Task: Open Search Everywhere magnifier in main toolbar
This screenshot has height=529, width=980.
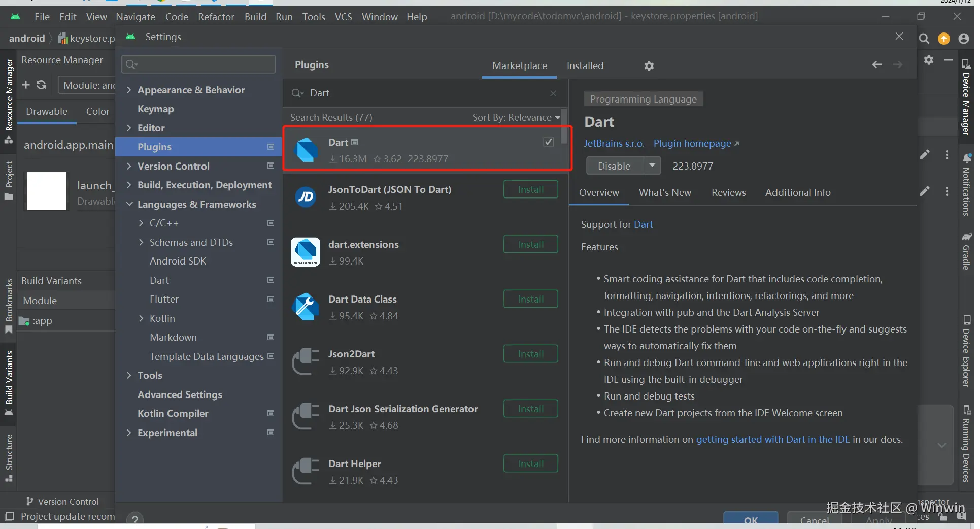Action: pos(924,39)
